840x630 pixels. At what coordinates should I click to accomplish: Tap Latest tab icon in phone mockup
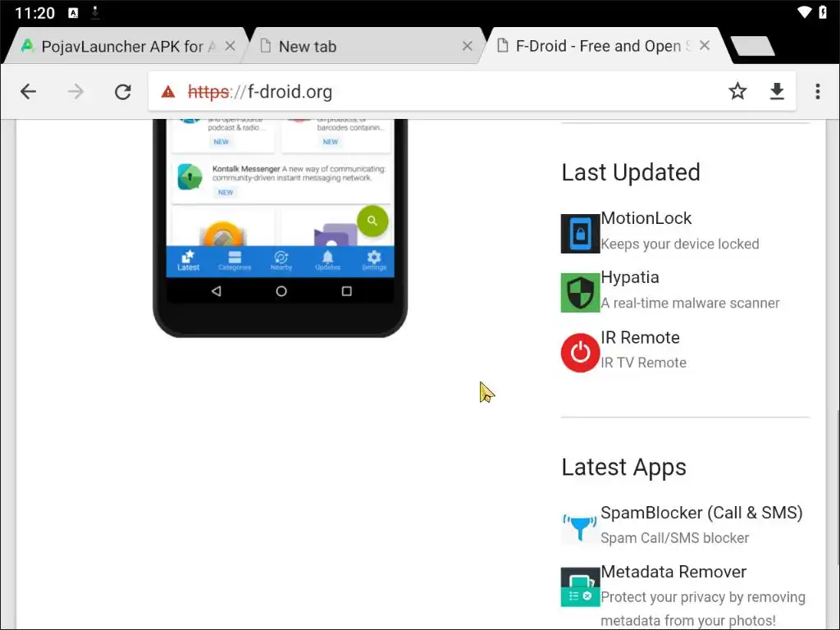(189, 260)
